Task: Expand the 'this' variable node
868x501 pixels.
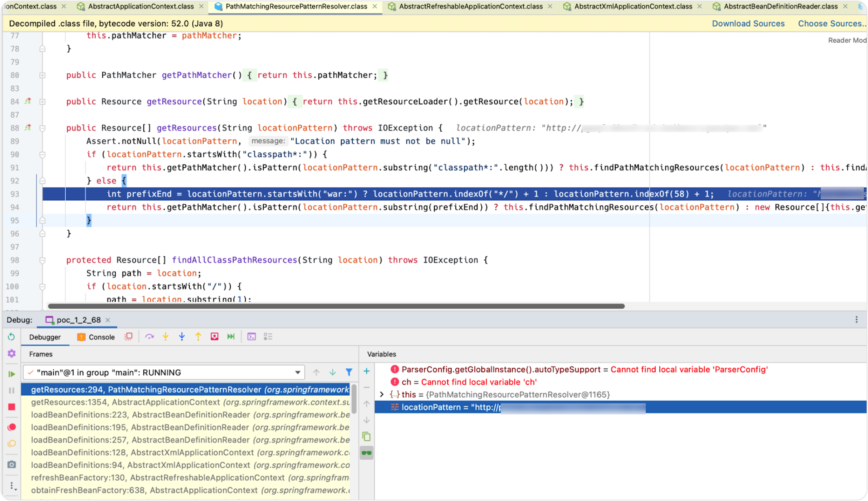Action: pos(382,395)
